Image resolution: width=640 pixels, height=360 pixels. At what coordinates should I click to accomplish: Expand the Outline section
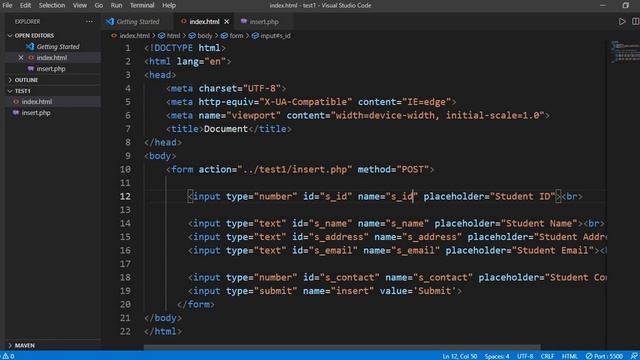click(53, 80)
